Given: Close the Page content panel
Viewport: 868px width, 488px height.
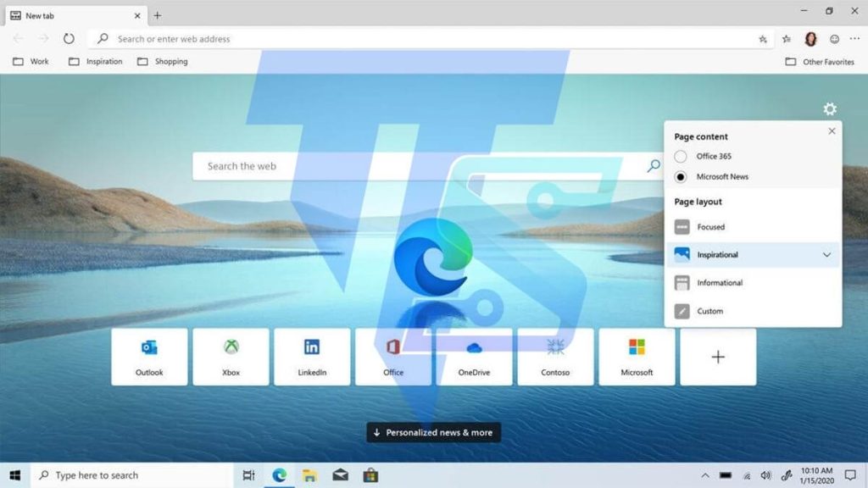Looking at the screenshot, I should pos(832,131).
